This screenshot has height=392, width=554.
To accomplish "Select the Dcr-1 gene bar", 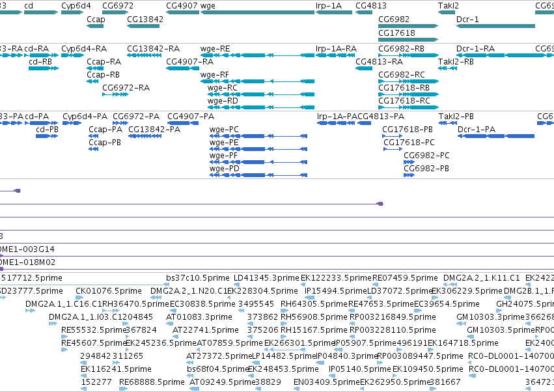I will coord(495,26).
